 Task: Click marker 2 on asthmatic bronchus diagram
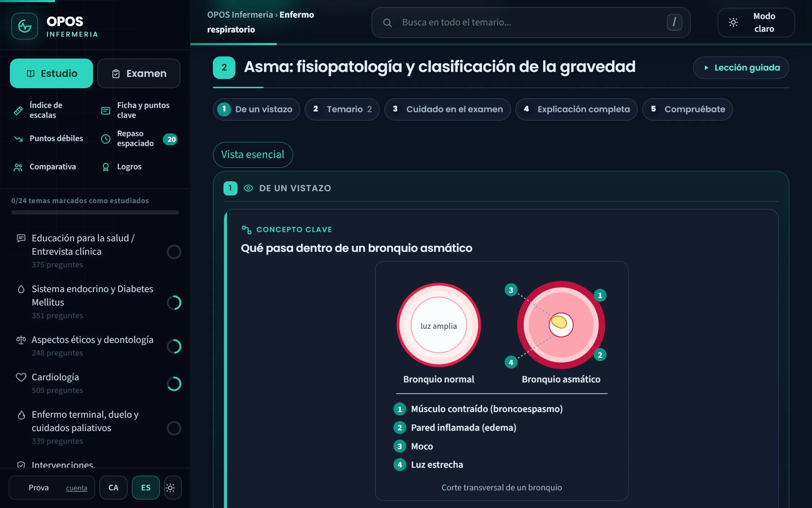(x=600, y=355)
